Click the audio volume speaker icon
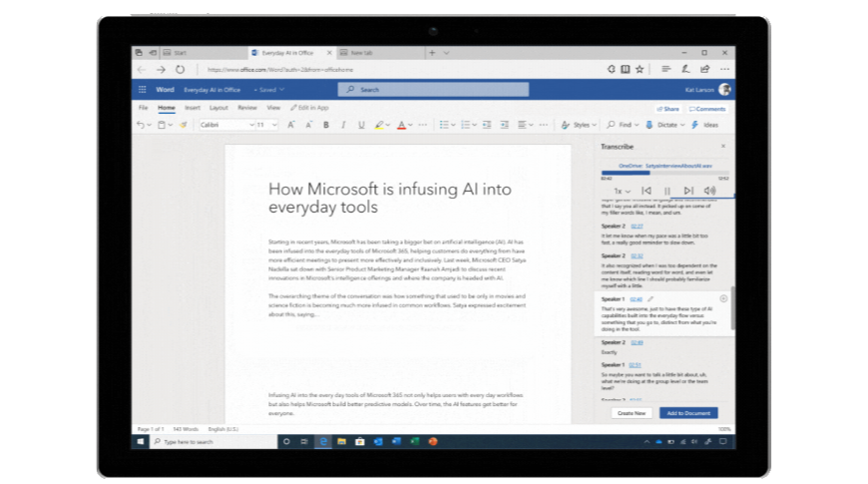The height and width of the screenshot is (484, 868). [x=709, y=191]
